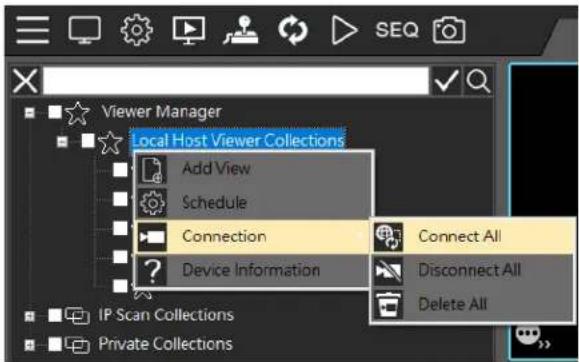This screenshot has height=362, width=579.
Task: Select Local Host Viewer Collections label
Action: (x=238, y=140)
